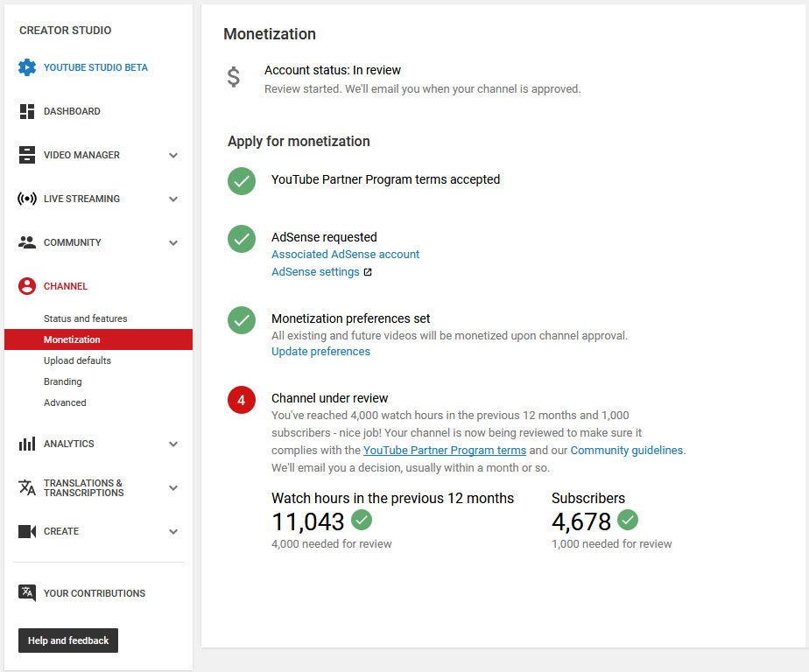Click the 'Channel under review' heading

[x=330, y=398]
